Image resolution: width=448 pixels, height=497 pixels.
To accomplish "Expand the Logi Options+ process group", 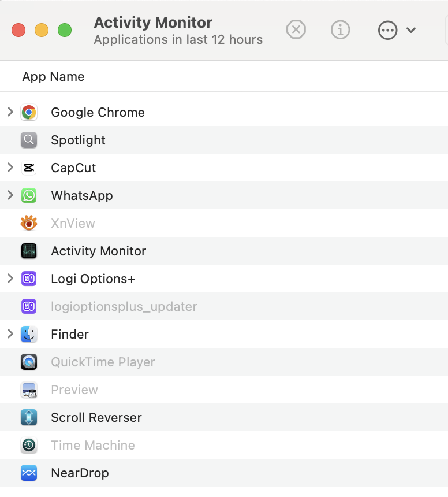I will coord(10,279).
